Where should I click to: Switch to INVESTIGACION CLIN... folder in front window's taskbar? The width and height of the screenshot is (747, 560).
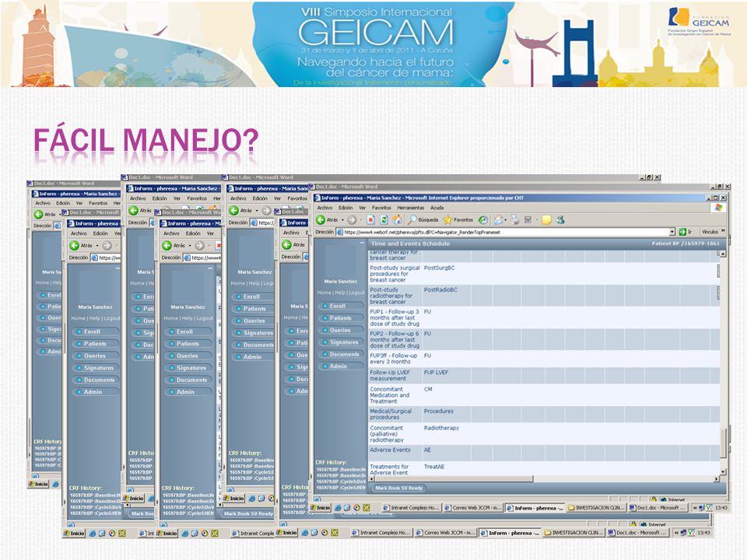[596, 508]
